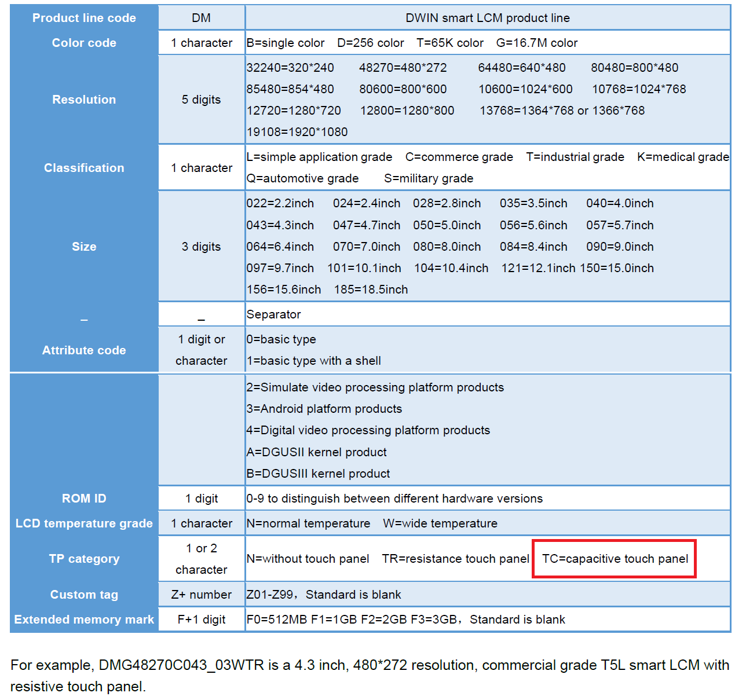Select 'S=military grade' entry

pyautogui.click(x=429, y=178)
